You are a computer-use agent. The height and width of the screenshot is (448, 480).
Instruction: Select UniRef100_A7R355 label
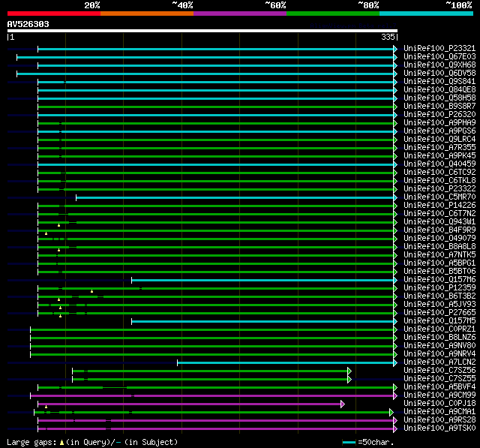pos(439,148)
